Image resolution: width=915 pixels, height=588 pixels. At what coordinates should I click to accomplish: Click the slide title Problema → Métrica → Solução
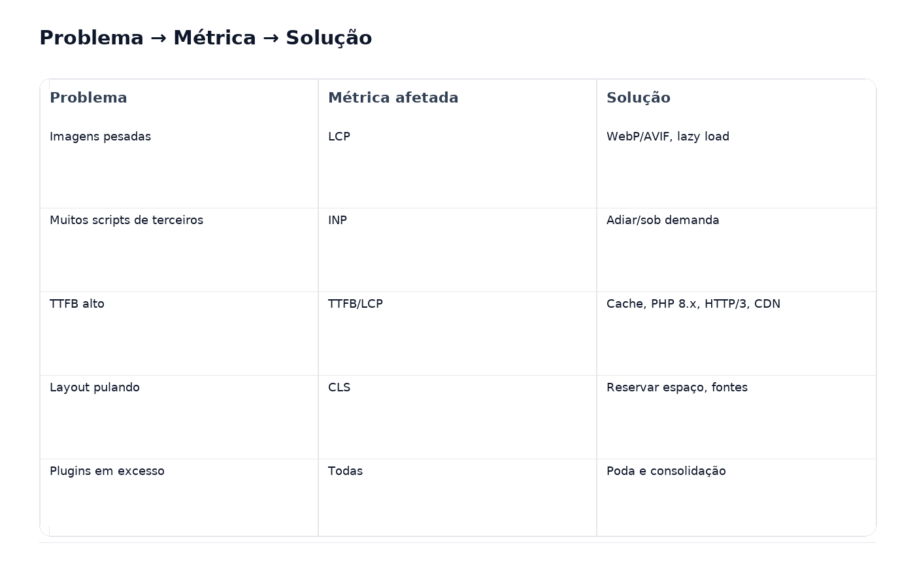click(205, 38)
